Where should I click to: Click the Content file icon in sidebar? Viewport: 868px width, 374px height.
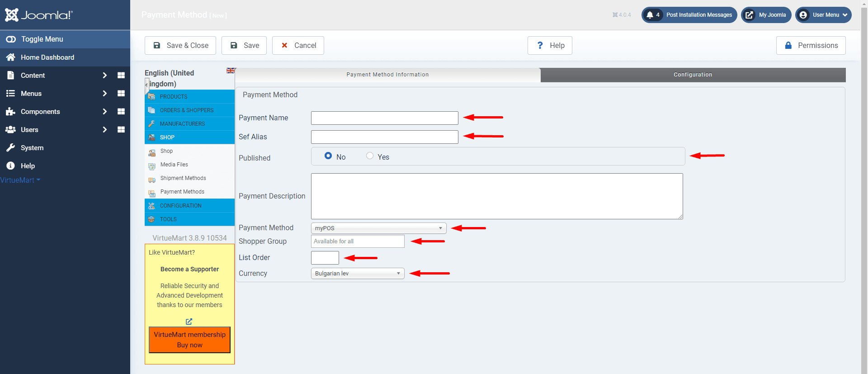(x=11, y=76)
